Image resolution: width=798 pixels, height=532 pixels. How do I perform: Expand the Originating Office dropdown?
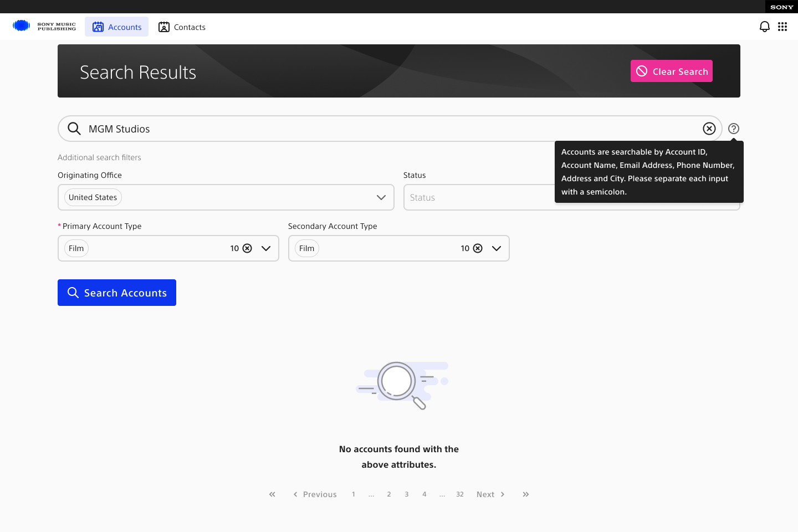click(381, 197)
